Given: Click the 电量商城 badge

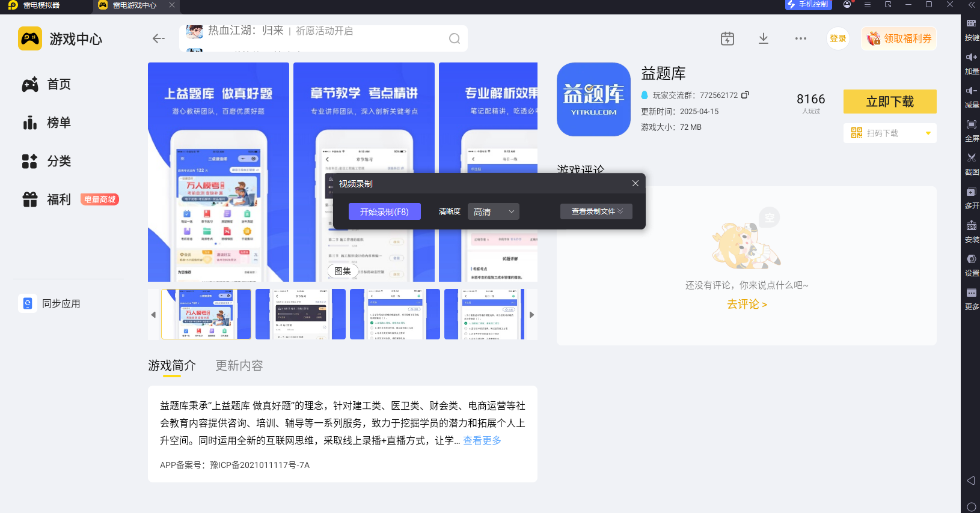Looking at the screenshot, I should click(100, 199).
